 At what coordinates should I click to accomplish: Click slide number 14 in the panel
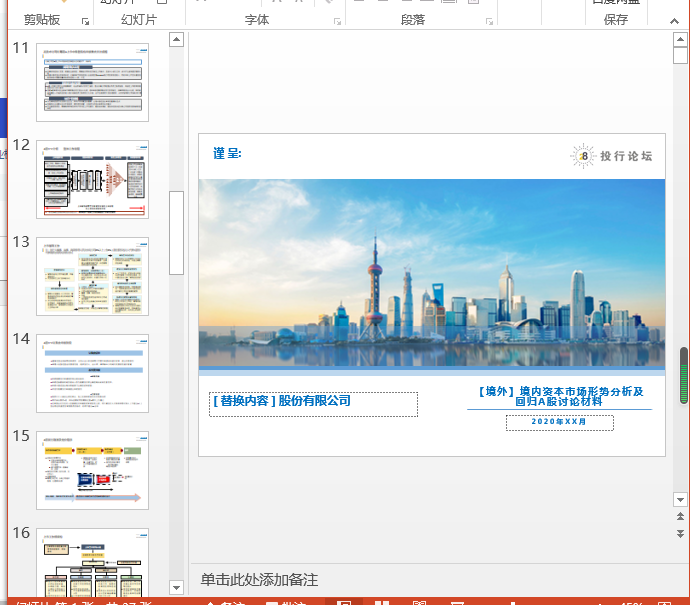pyautogui.click(x=21, y=339)
